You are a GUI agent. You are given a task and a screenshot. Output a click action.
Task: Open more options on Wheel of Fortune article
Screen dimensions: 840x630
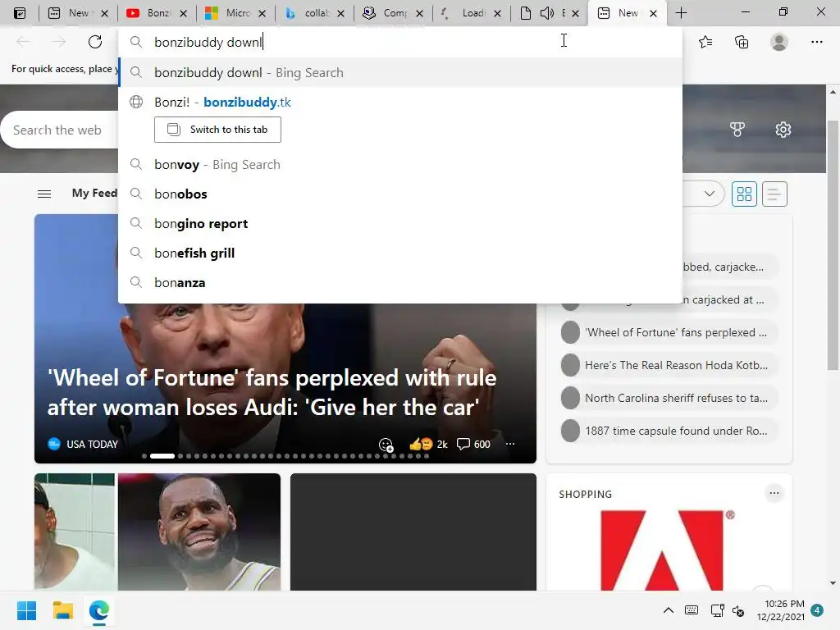(x=510, y=444)
